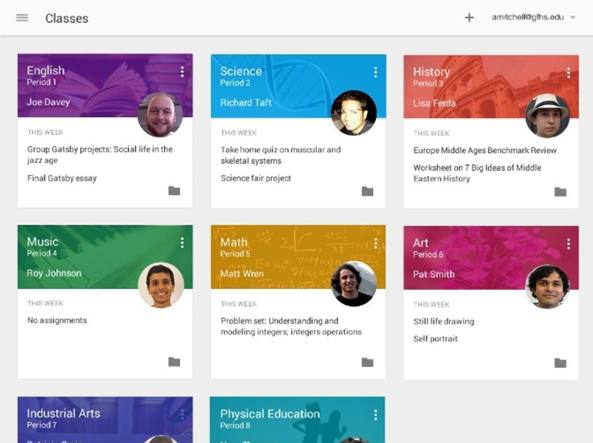
Task: Open the three-dot menu on Music card
Action: 182,243
